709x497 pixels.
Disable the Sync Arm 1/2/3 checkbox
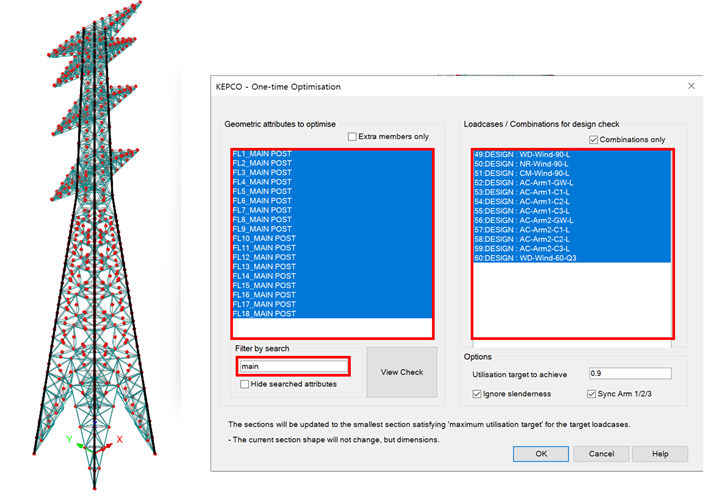click(593, 394)
